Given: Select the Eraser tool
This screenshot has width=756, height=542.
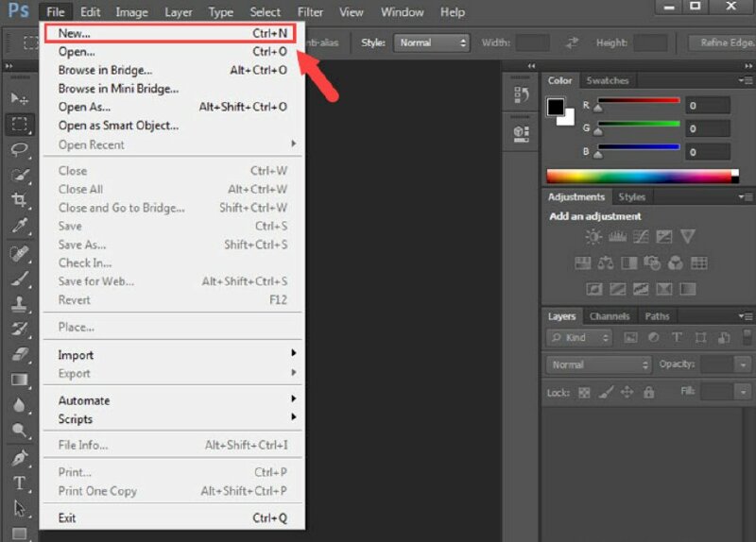Looking at the screenshot, I should click(19, 355).
